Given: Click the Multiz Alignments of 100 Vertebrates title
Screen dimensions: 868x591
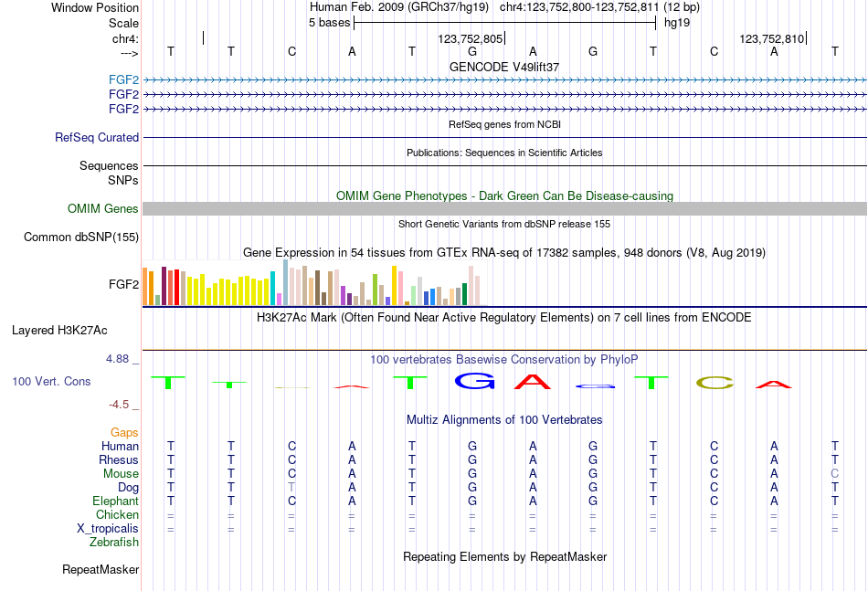Looking at the screenshot, I should click(504, 419).
